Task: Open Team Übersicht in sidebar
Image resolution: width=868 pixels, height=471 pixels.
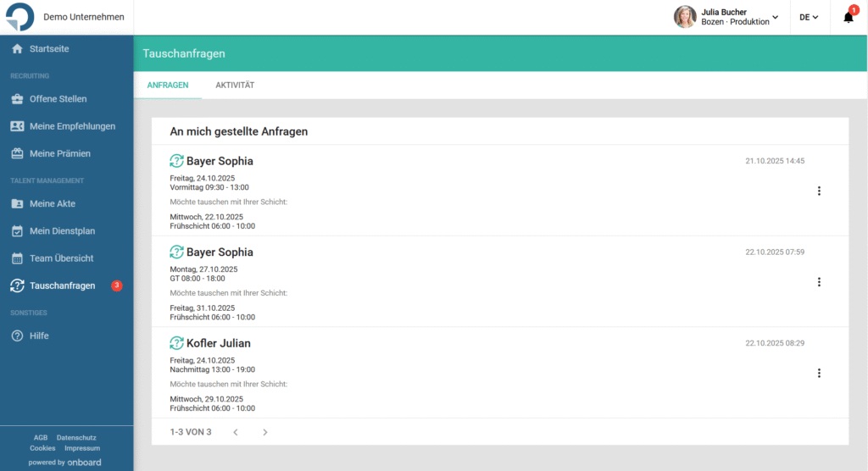Action: [61, 258]
